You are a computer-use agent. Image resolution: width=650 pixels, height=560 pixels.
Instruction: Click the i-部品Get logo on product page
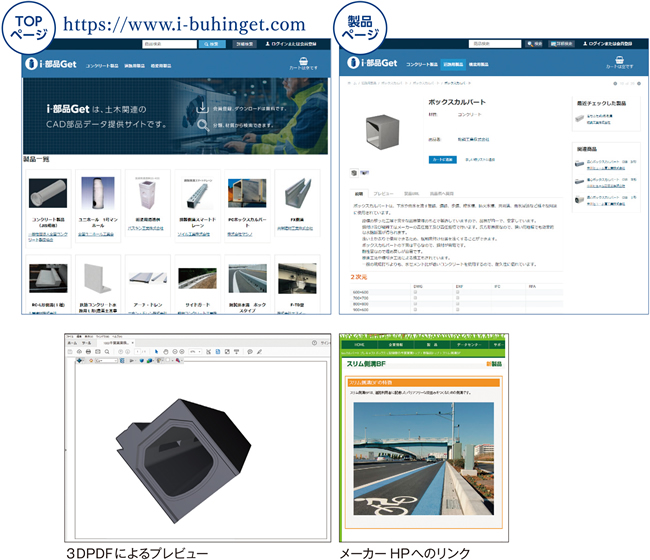pyautogui.click(x=372, y=63)
